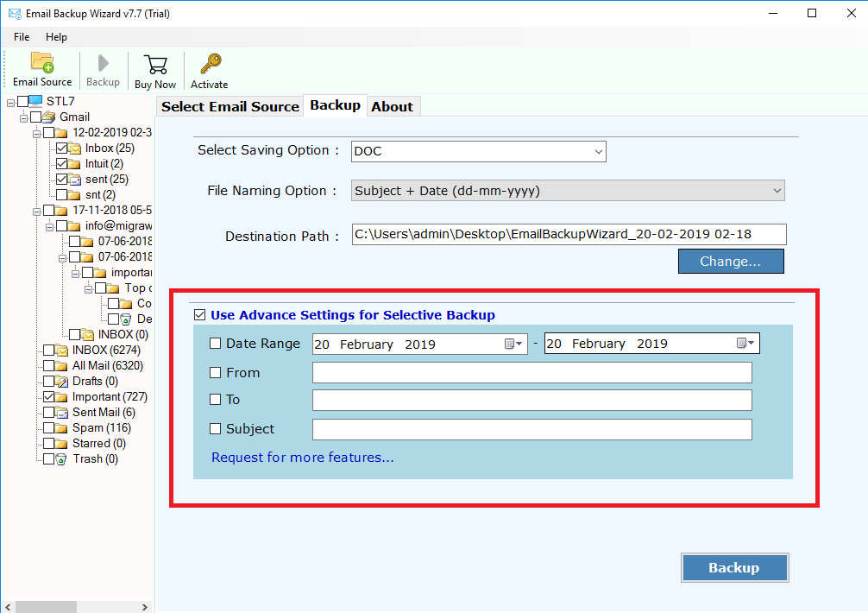Open end date calendar picker icon
Viewport: 868px width, 613px height.
(x=745, y=344)
